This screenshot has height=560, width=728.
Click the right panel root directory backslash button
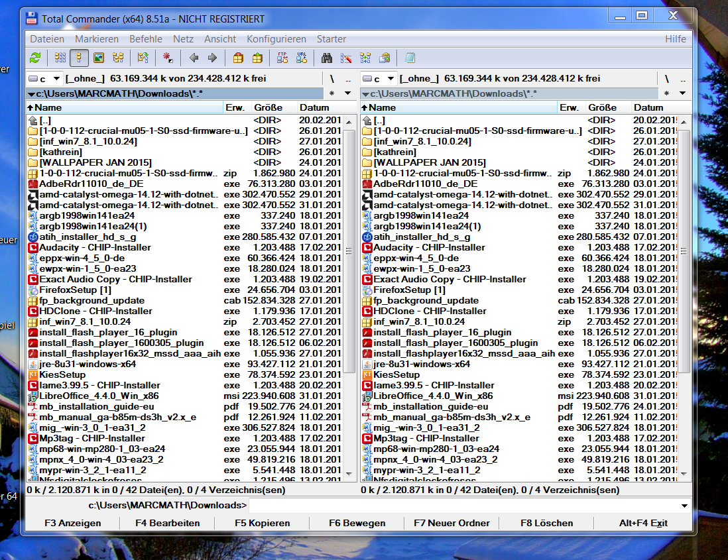tap(667, 78)
